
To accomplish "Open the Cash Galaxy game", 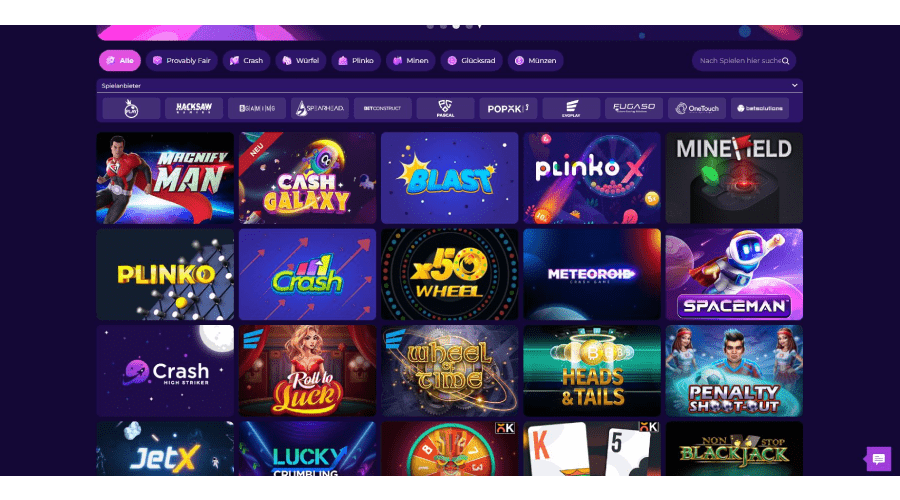I will [x=308, y=178].
